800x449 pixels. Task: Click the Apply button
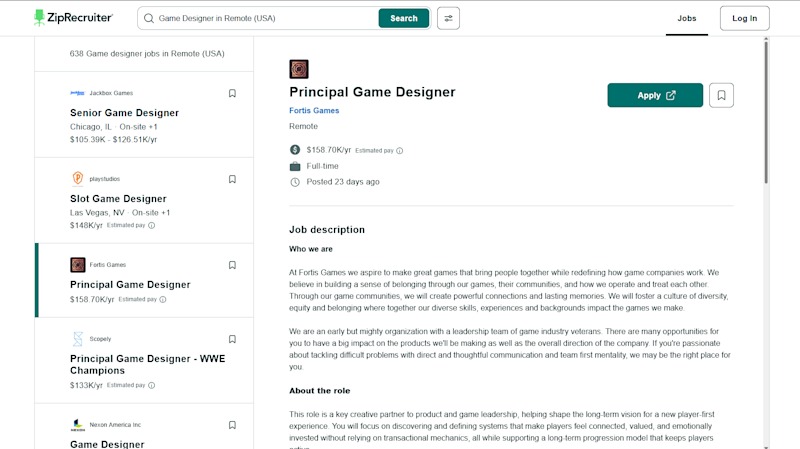point(655,95)
